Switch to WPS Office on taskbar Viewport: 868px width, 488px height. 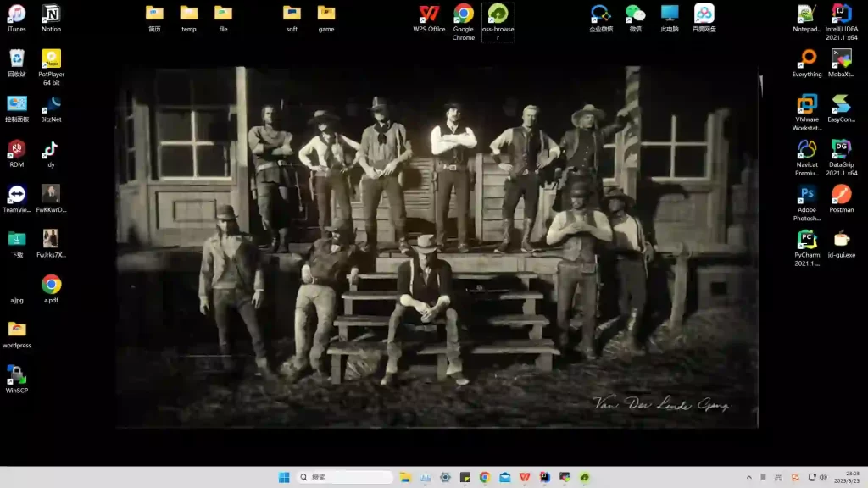(x=525, y=477)
